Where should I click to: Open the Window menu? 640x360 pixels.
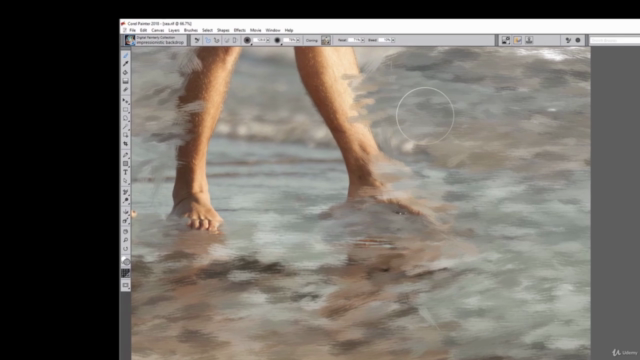(273, 30)
